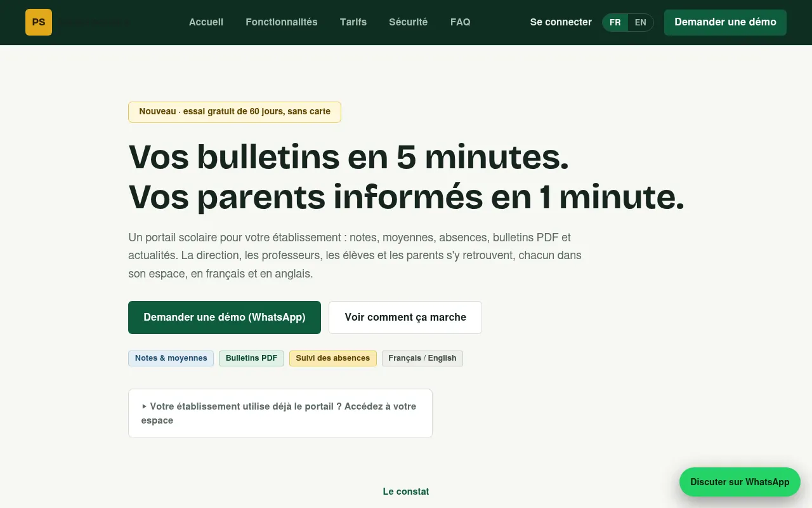Screen dimensions: 812x508
Task: Click the yellow PS logo icon
Action: [x=39, y=22]
